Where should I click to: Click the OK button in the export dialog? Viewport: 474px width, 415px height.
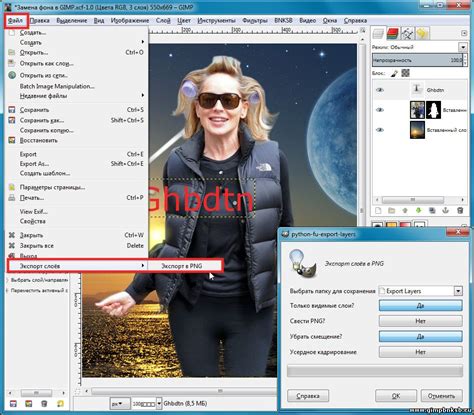(x=396, y=396)
